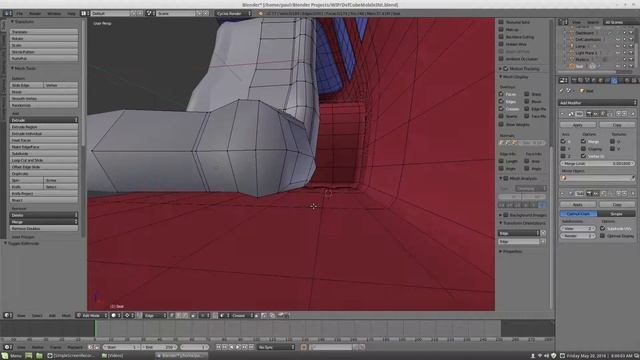Viewport: 640px width, 360px height.
Task: Open the Cycles Render engine dropdown
Action: [233, 13]
